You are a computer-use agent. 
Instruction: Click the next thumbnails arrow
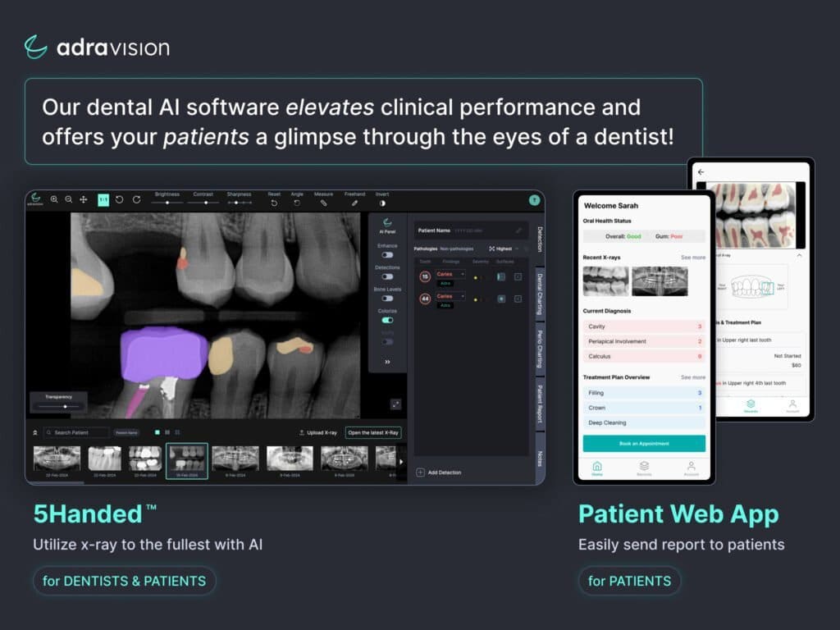click(x=401, y=461)
